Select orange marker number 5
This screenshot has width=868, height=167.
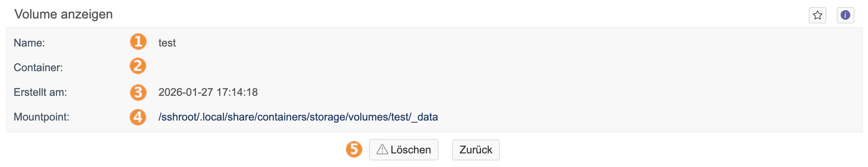[354, 149]
